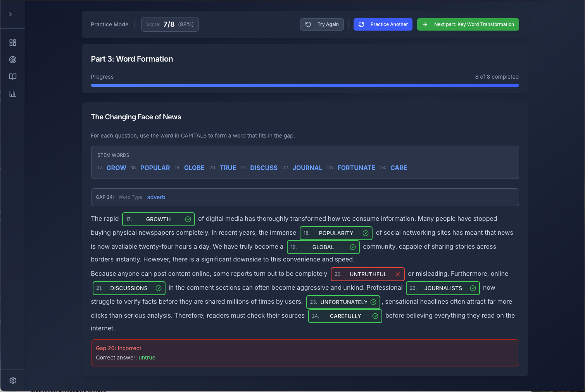Click the arrow icon in Next part button
This screenshot has height=392, width=585.
[x=425, y=24]
